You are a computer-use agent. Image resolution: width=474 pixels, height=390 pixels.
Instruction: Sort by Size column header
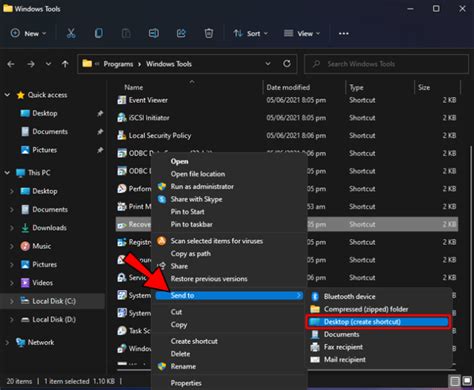click(x=424, y=87)
